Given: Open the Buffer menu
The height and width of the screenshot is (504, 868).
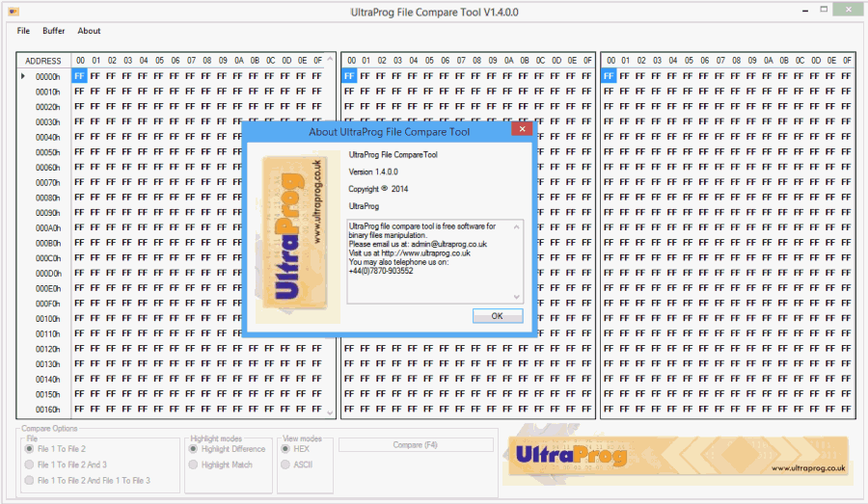Looking at the screenshot, I should pos(54,31).
